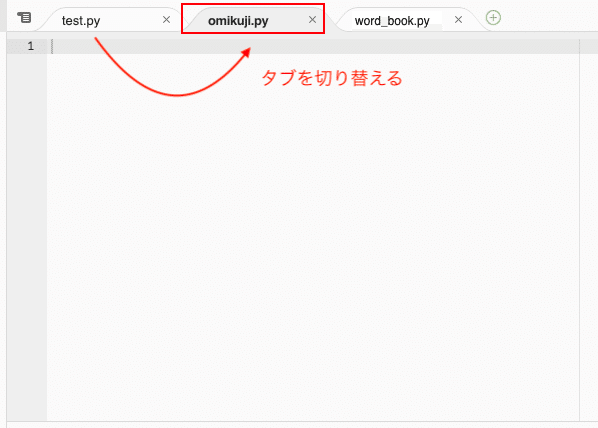The image size is (598, 428).
Task: Close the omikuji.py tab
Action: [312, 19]
